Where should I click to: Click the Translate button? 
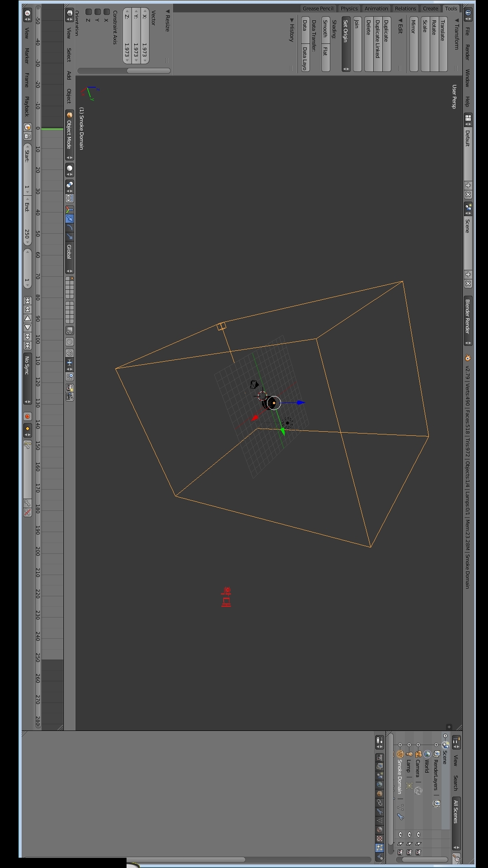click(x=443, y=45)
